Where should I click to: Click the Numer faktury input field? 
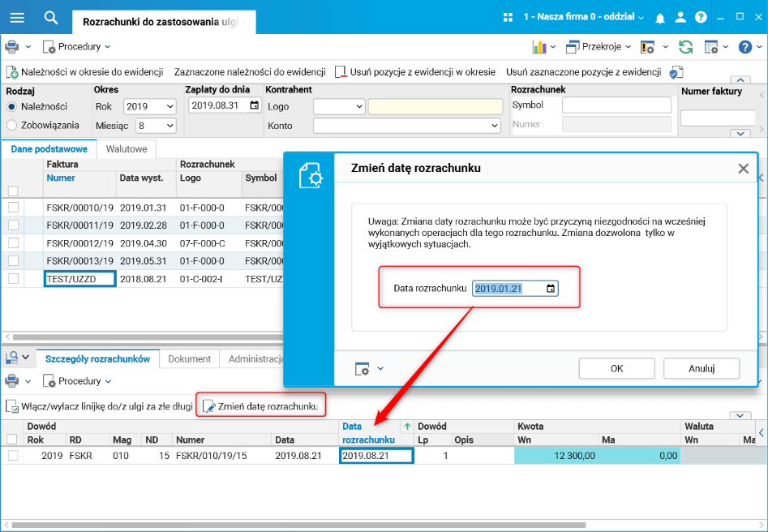tap(718, 118)
